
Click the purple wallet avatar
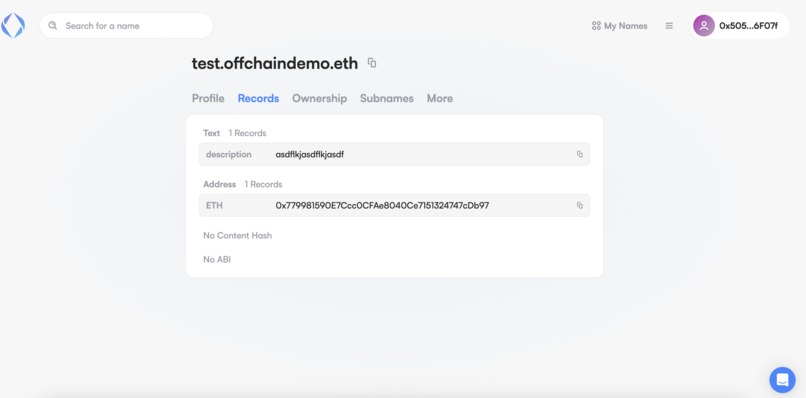click(x=704, y=26)
